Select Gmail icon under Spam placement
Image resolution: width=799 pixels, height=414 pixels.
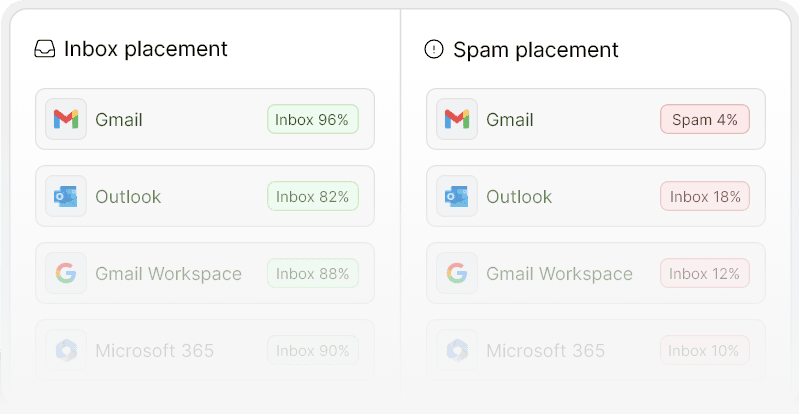pyautogui.click(x=457, y=119)
